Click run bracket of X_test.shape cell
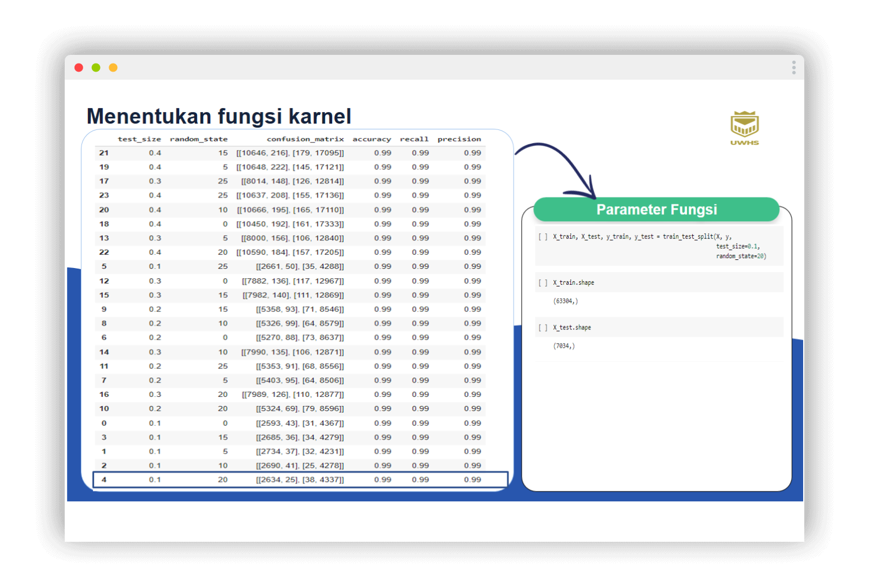 (543, 328)
